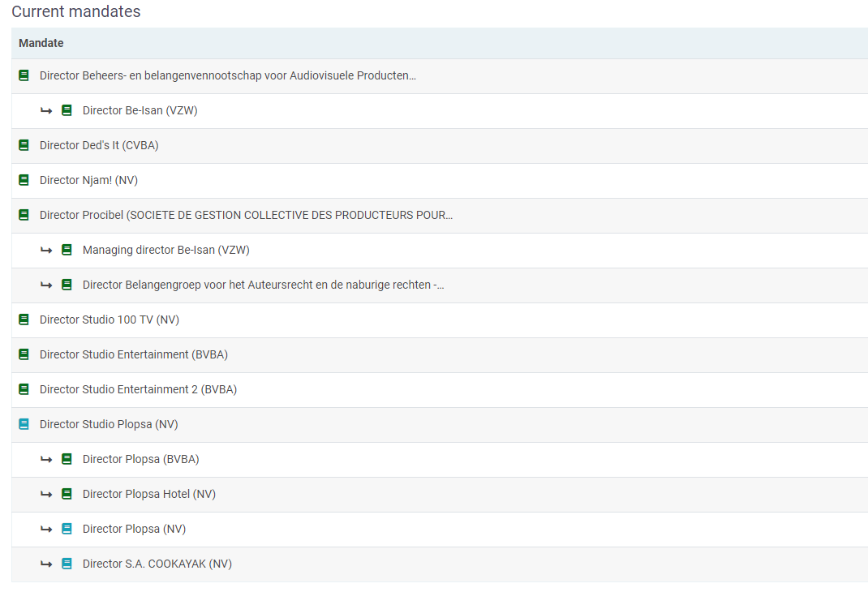The image size is (868, 592).
Task: Click the arrow before Director Belangengroep voor het Auteursrecht
Action: [46, 285]
